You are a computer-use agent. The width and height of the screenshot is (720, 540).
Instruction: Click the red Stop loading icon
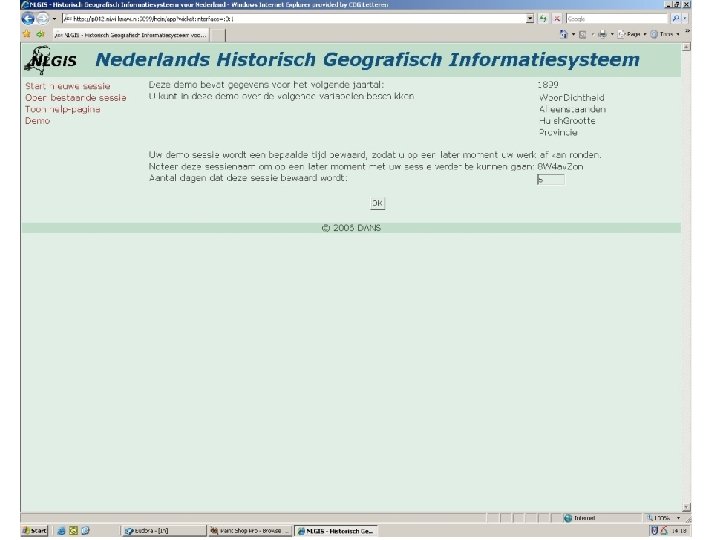[557, 19]
